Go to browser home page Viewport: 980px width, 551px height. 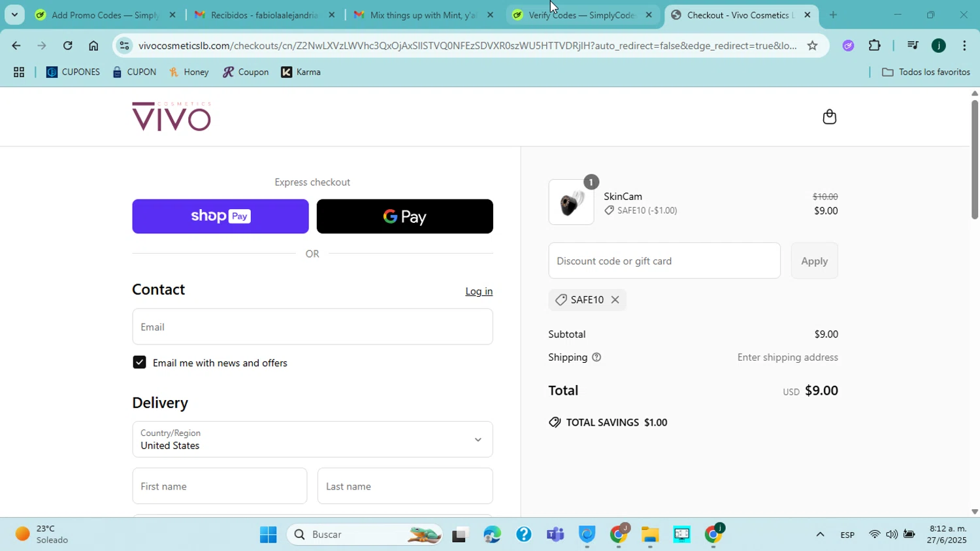pyautogui.click(x=93, y=46)
